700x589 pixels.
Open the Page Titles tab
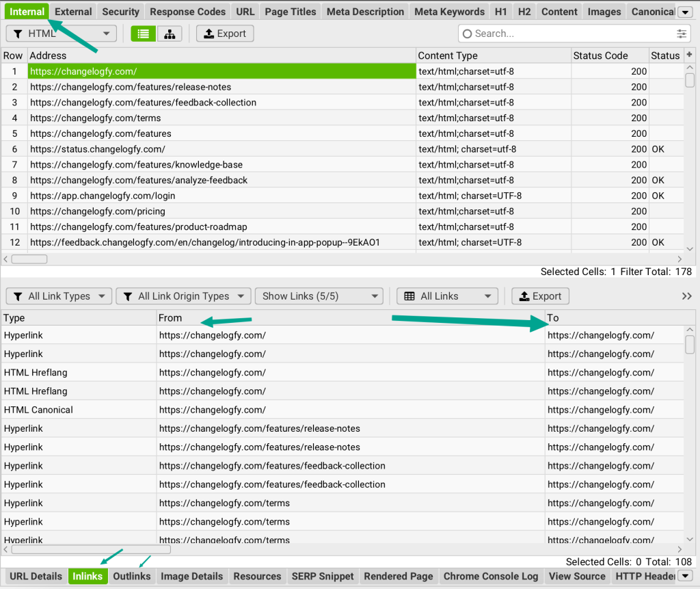pyautogui.click(x=290, y=12)
